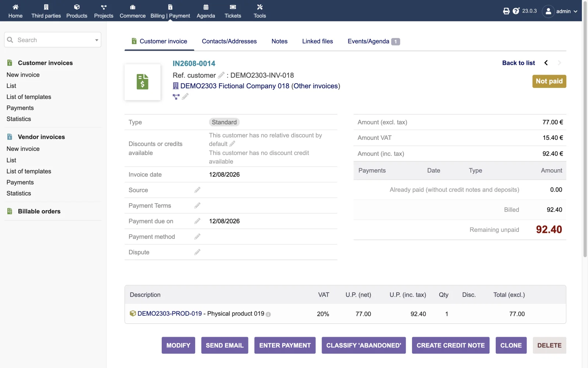This screenshot has width=588, height=368.
Task: Click the DELETE button
Action: tap(549, 345)
